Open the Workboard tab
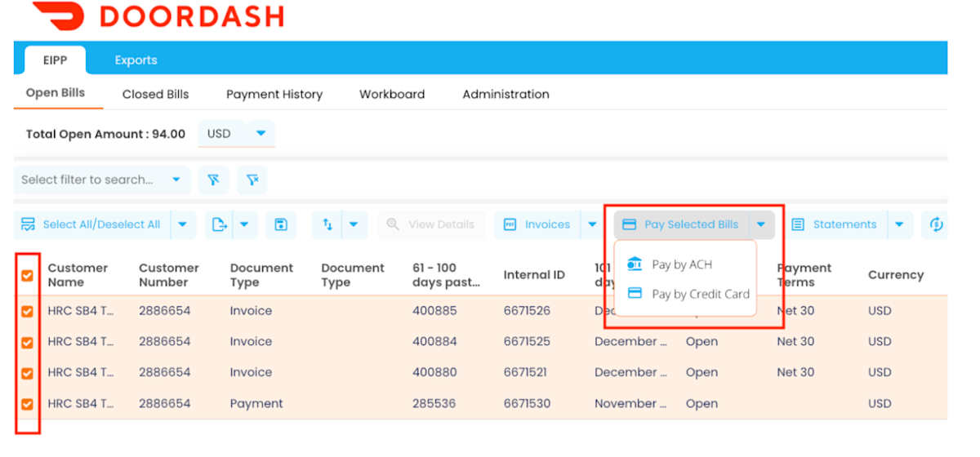The image size is (980, 457). point(392,94)
